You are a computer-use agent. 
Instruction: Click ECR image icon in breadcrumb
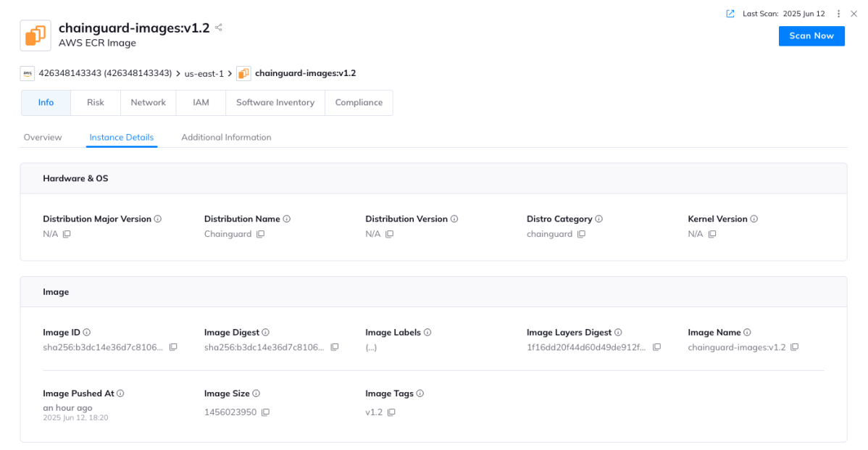[x=243, y=73]
